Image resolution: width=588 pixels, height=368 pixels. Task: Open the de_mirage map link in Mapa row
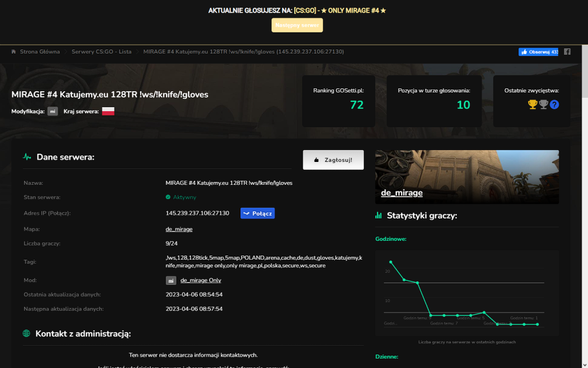click(x=179, y=229)
